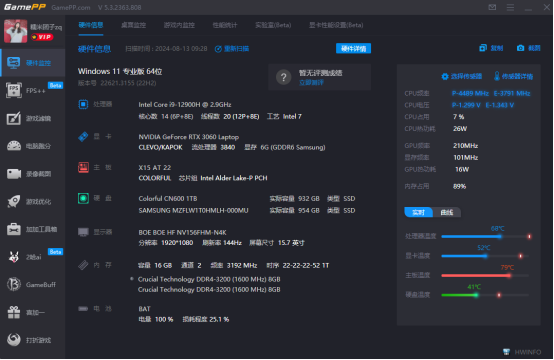Image resolution: width=554 pixels, height=360 pixels.
Task: Click the 'P-4489 MHz' CPU frequency value
Action: tap(470, 93)
